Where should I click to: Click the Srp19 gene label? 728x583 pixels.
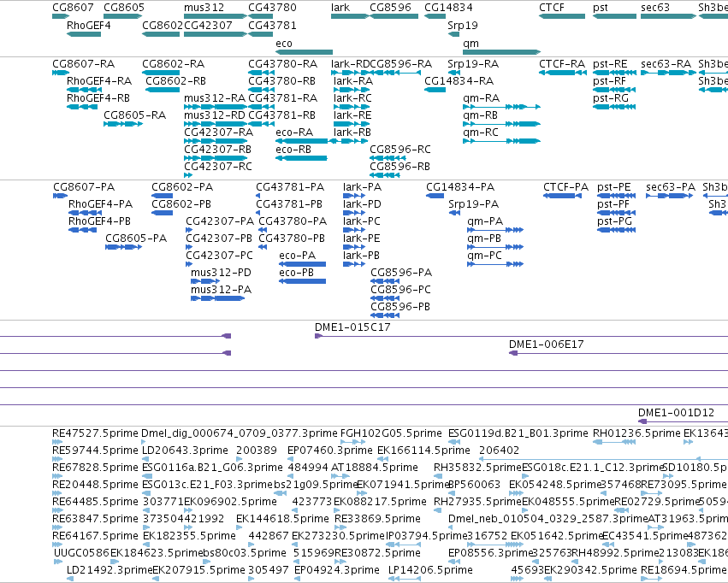[463, 26]
